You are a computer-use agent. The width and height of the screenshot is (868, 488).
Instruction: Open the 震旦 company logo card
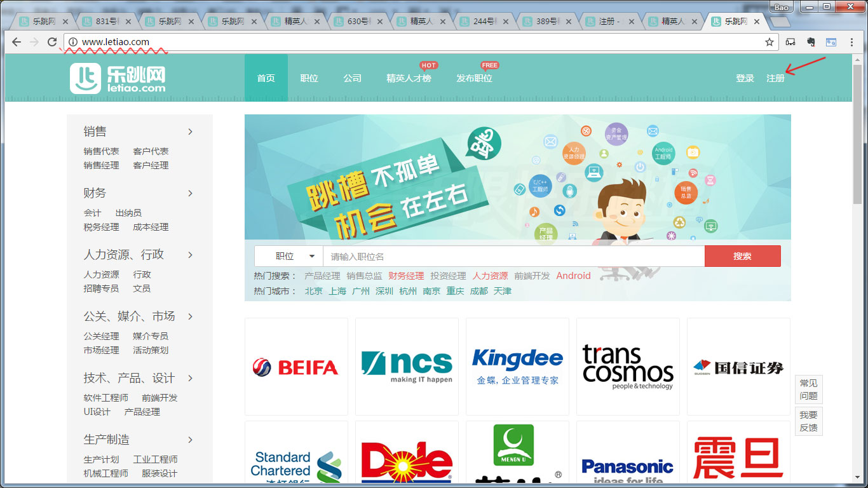738,452
